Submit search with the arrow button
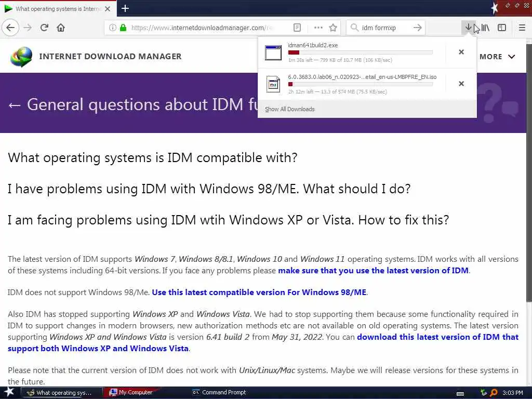 click(x=418, y=28)
